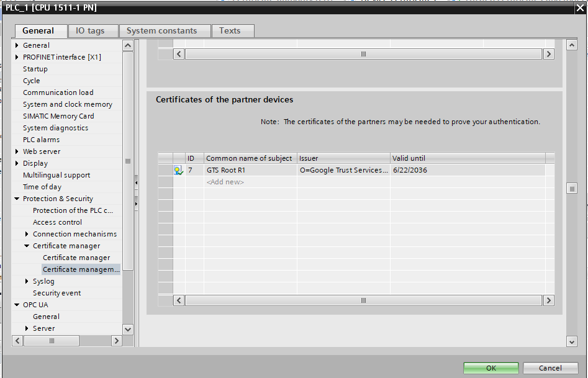
Task: Confirm with the OK button
Action: pyautogui.click(x=491, y=368)
